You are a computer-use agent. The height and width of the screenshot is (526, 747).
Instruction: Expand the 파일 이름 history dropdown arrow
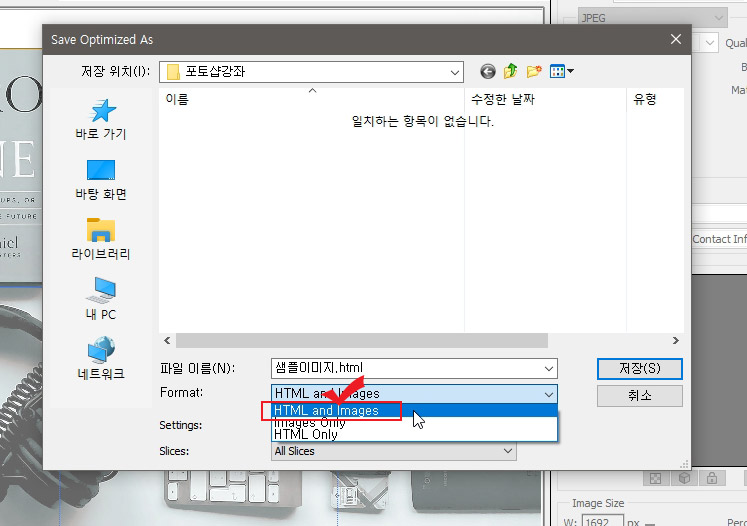pyautogui.click(x=549, y=368)
